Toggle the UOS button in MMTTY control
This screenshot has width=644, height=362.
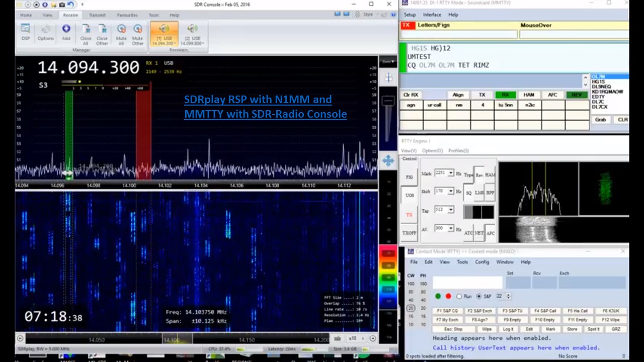[x=409, y=196]
